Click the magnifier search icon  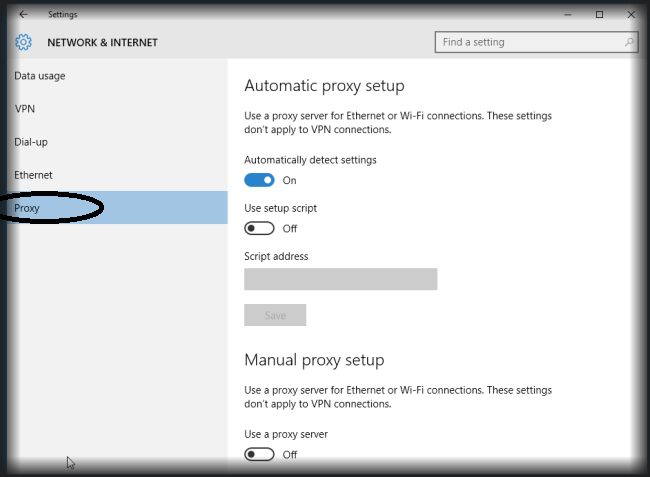(x=629, y=43)
